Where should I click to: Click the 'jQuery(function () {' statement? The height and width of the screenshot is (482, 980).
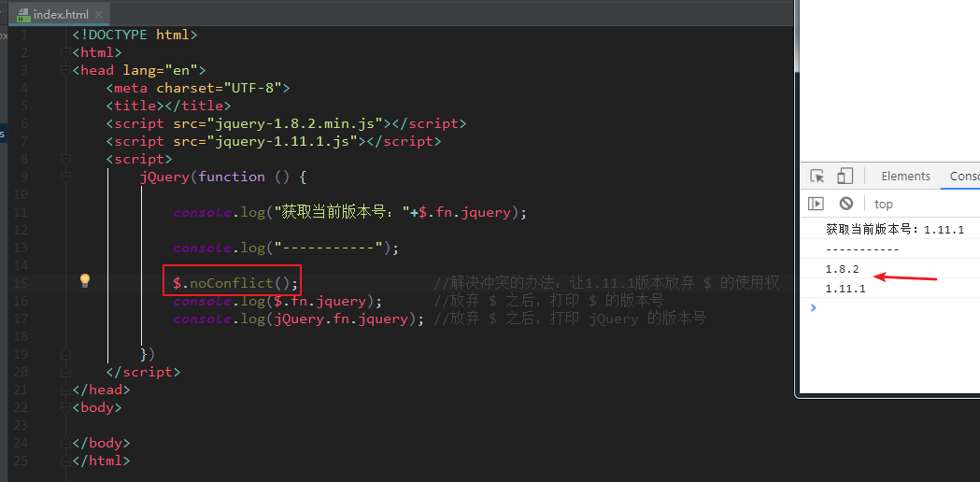coord(223,177)
